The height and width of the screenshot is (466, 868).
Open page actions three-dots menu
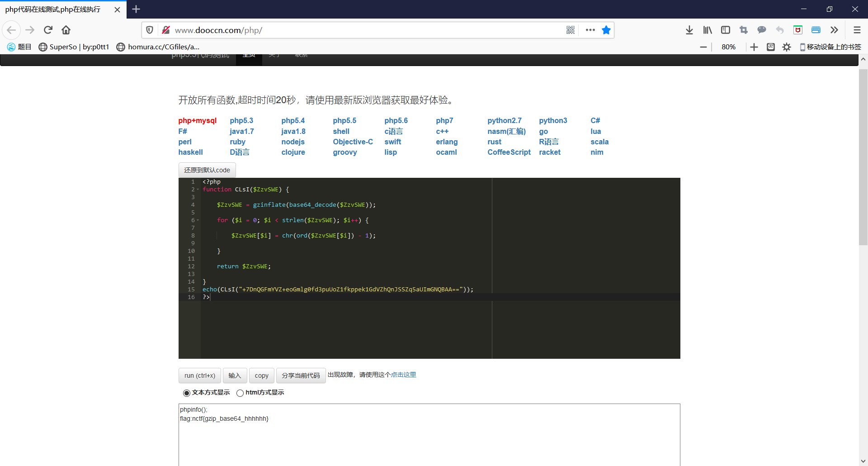tap(590, 30)
